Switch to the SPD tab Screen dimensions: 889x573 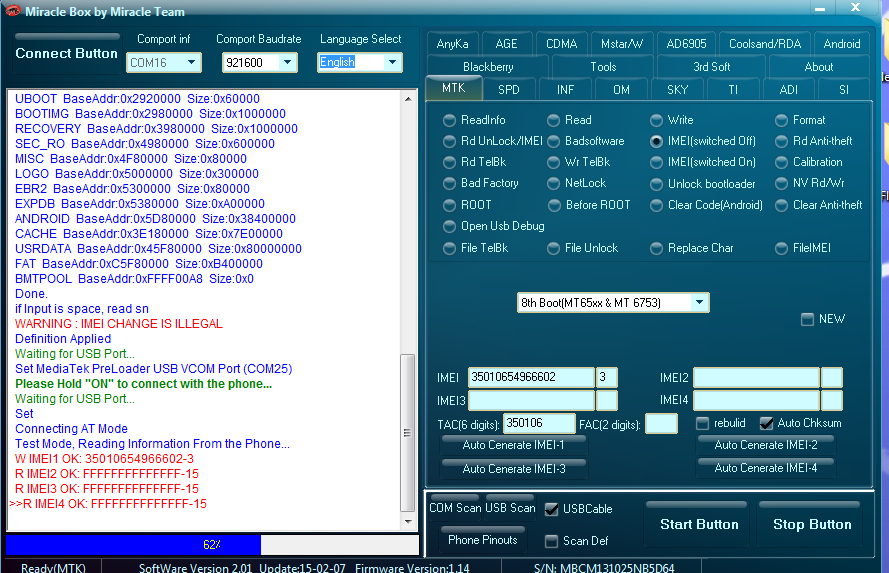pos(509,90)
